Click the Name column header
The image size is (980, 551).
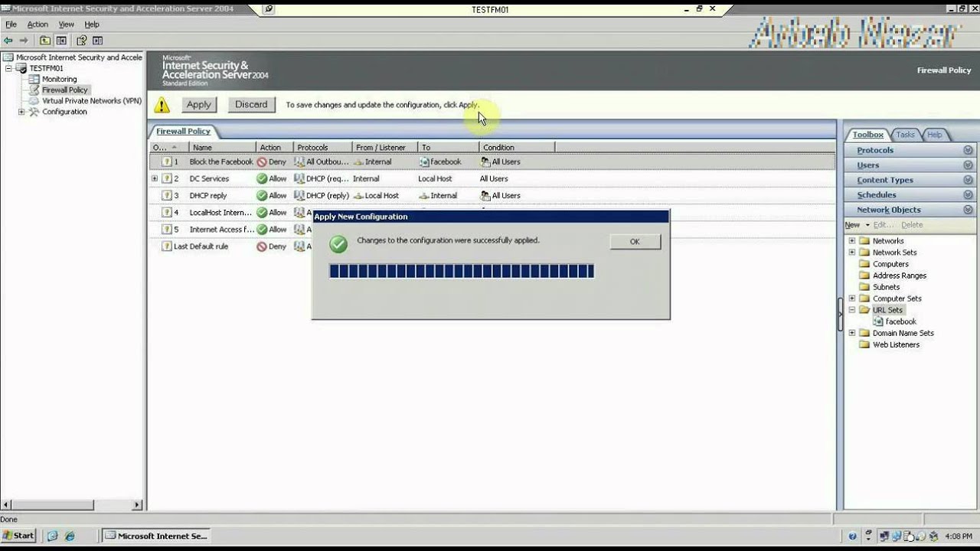(222, 148)
